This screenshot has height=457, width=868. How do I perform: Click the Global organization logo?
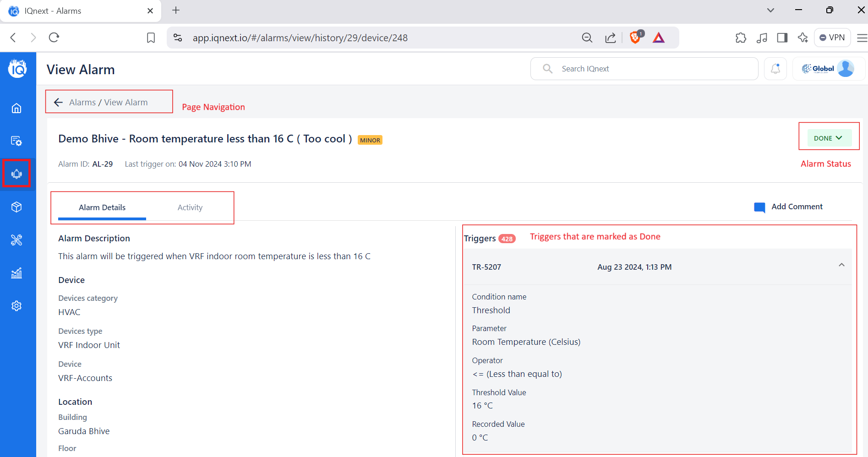pos(818,69)
